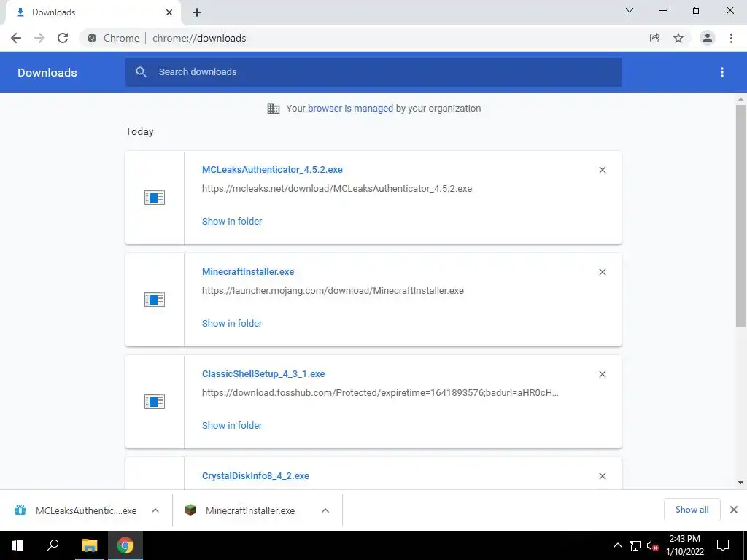747x560 pixels.
Task: Open the Windows Start menu
Action: click(18, 545)
